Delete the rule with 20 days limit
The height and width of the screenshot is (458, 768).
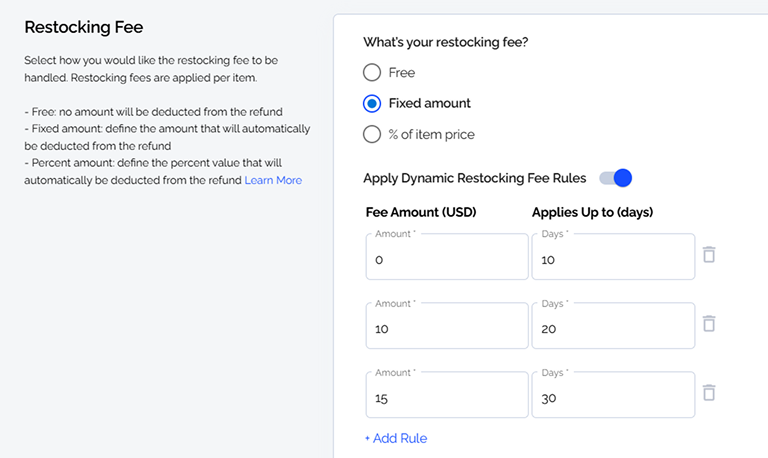[709, 324]
